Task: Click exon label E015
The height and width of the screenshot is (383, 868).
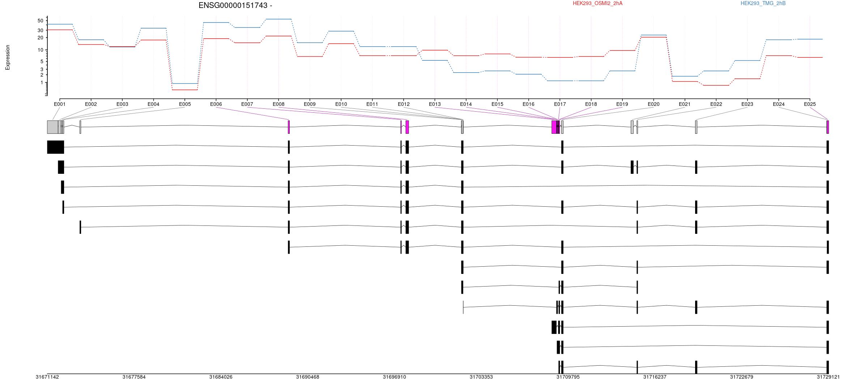Action: (497, 104)
